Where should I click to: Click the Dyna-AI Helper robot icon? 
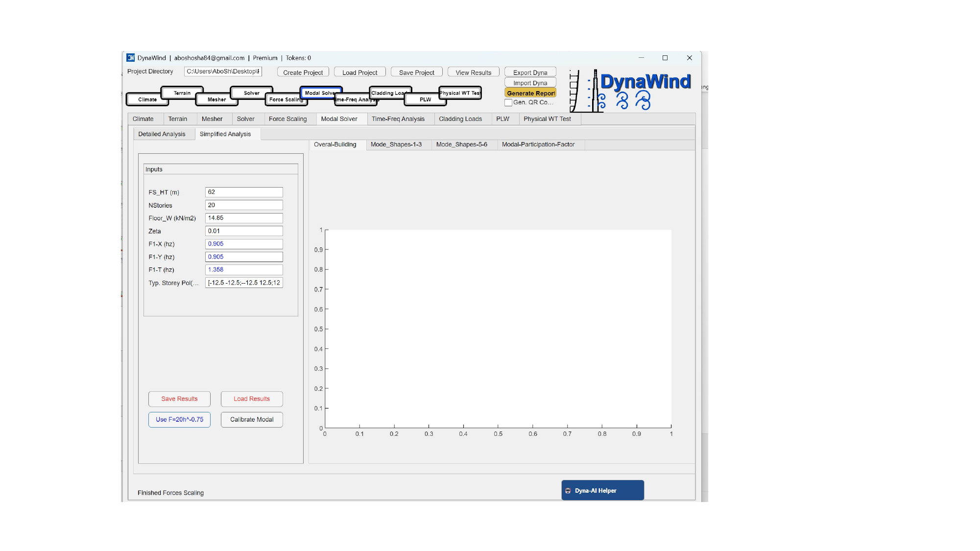coord(568,490)
